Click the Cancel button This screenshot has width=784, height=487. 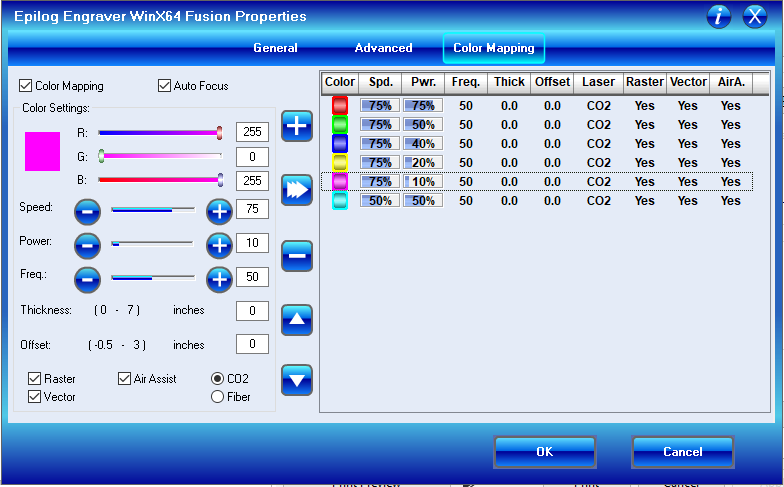682,452
